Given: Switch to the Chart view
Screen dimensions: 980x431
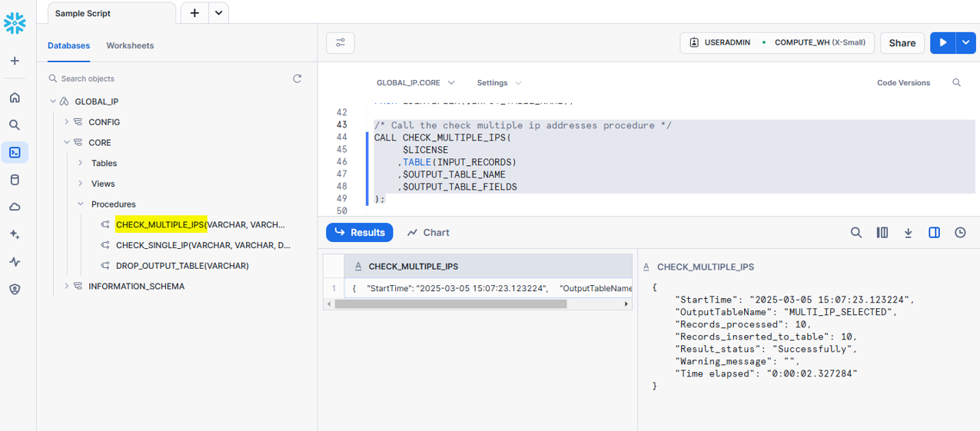Looking at the screenshot, I should 428,232.
